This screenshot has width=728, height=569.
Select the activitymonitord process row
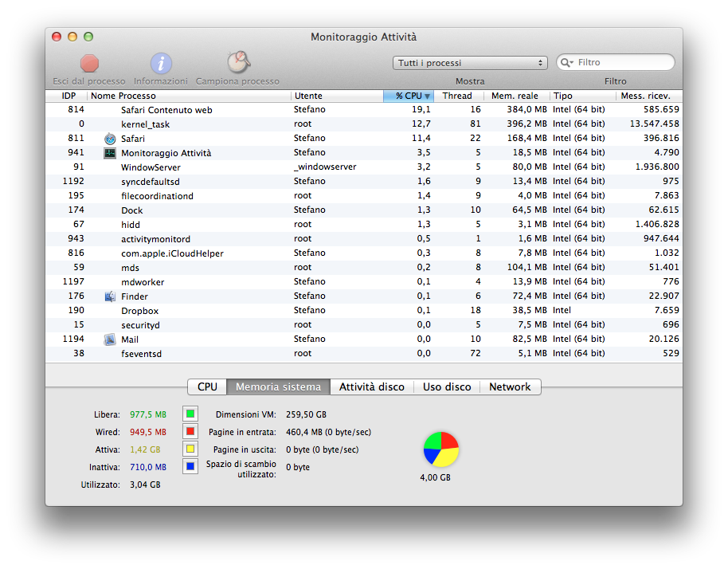coord(363,239)
